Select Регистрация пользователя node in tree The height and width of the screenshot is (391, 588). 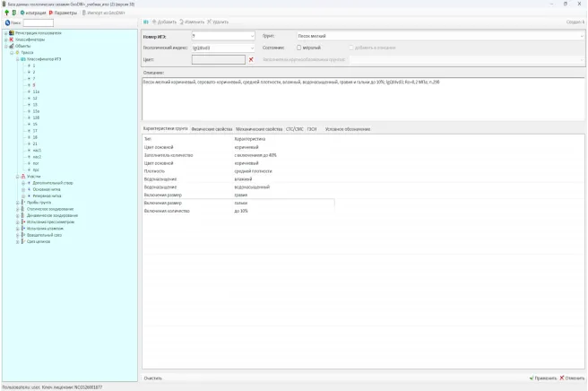(x=38, y=33)
